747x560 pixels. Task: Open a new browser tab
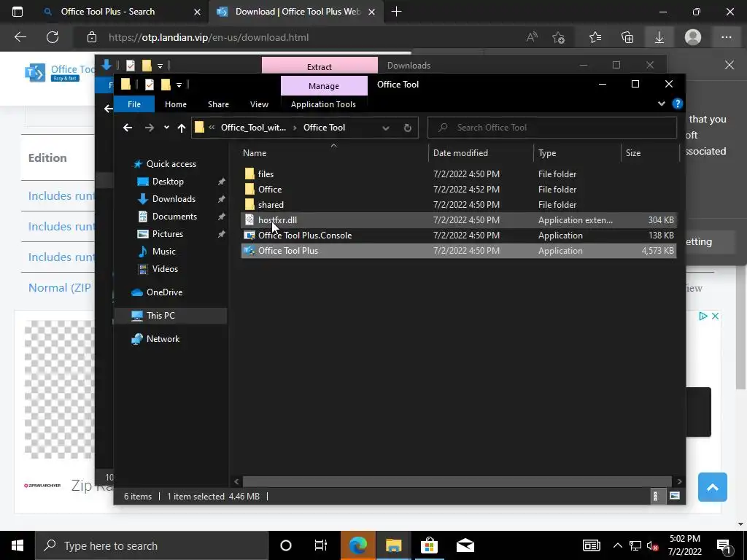pos(396,12)
